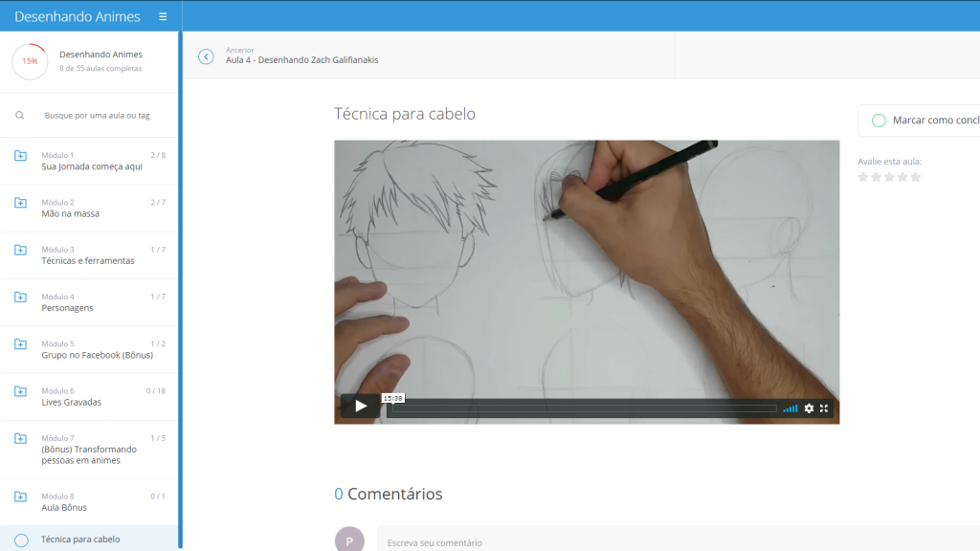Screen dimensions: 980x551
Task: Rate the lesson with the fifth star
Action: click(x=916, y=177)
